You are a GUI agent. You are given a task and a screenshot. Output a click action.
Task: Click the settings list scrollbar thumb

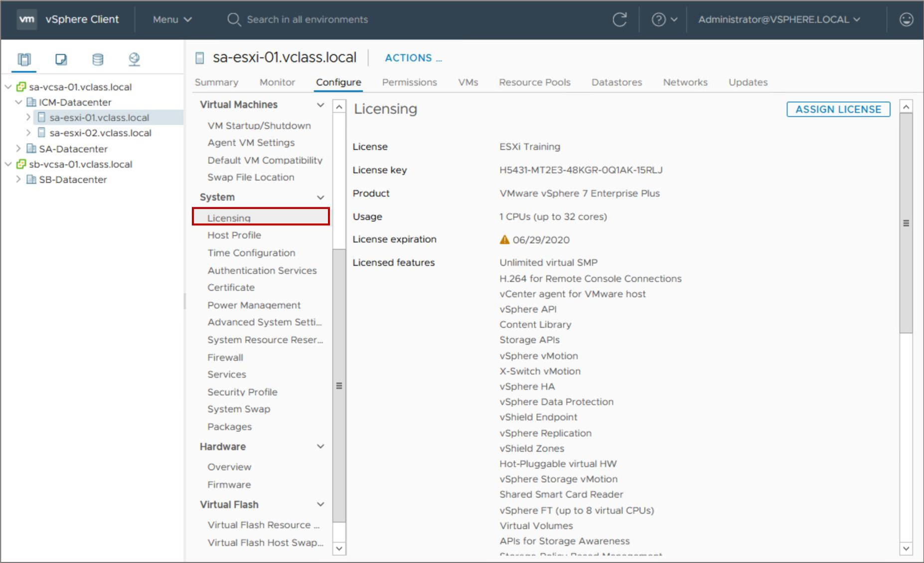coord(339,385)
